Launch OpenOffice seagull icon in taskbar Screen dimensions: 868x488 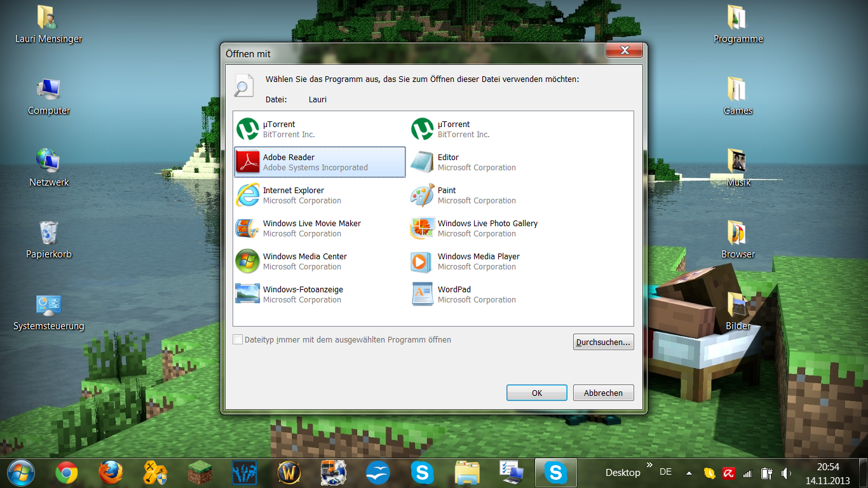(x=377, y=473)
